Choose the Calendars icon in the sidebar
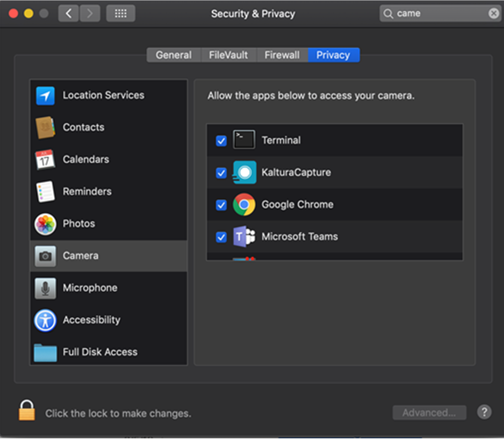The height and width of the screenshot is (439, 504). click(x=45, y=160)
